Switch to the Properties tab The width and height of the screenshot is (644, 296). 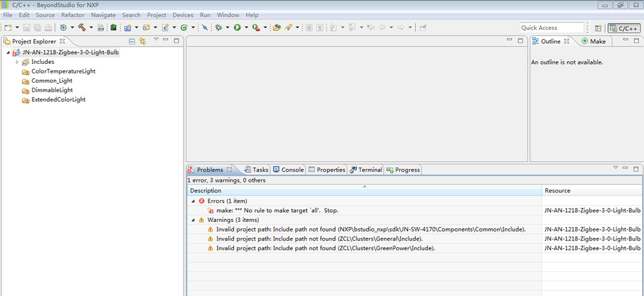(327, 170)
